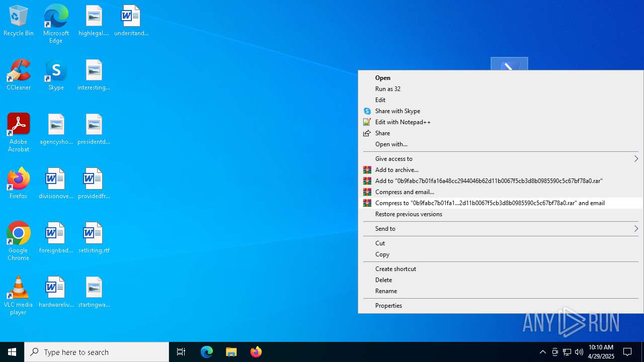Open the CCleaner desktop shortcut
The height and width of the screenshot is (362, 644).
coord(19,75)
